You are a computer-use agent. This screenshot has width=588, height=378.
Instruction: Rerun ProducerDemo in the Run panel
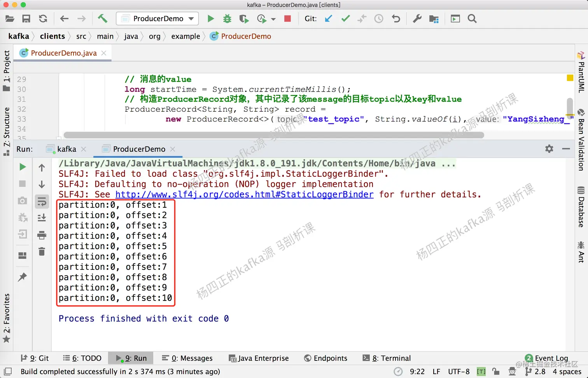pyautogui.click(x=23, y=167)
